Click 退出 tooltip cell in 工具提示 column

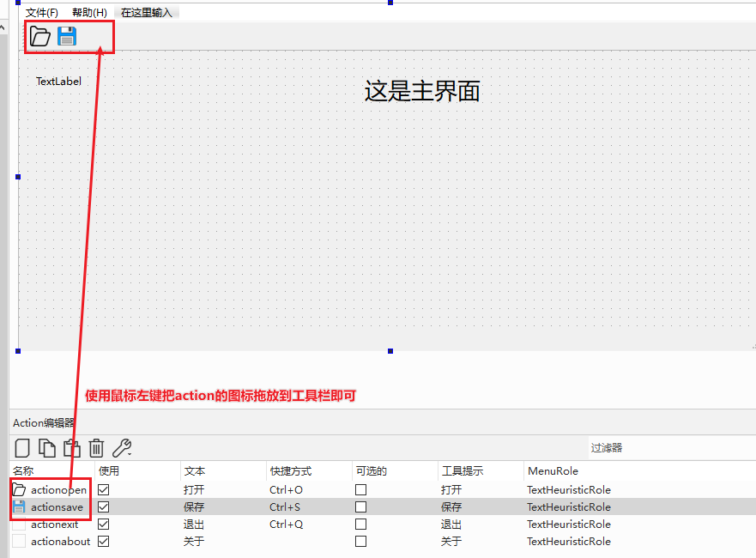[x=451, y=525]
